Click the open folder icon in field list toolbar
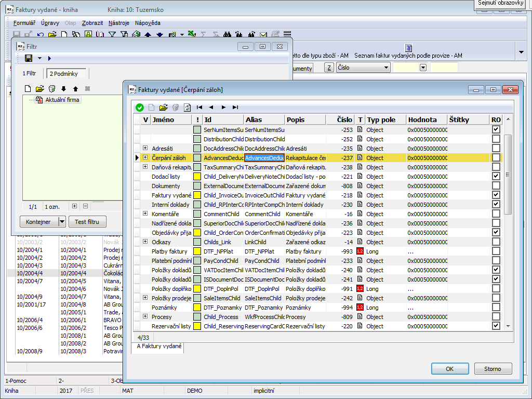 [x=164, y=108]
